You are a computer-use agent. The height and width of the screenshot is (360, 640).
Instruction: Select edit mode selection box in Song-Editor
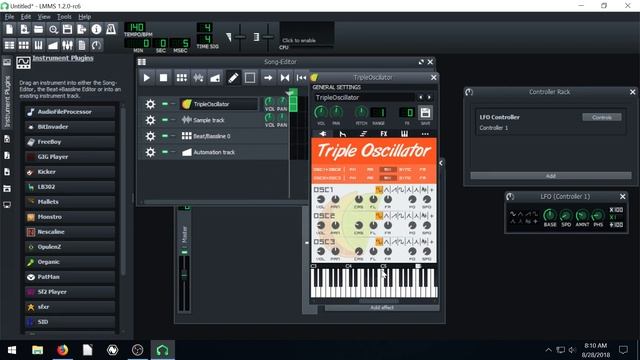250,78
